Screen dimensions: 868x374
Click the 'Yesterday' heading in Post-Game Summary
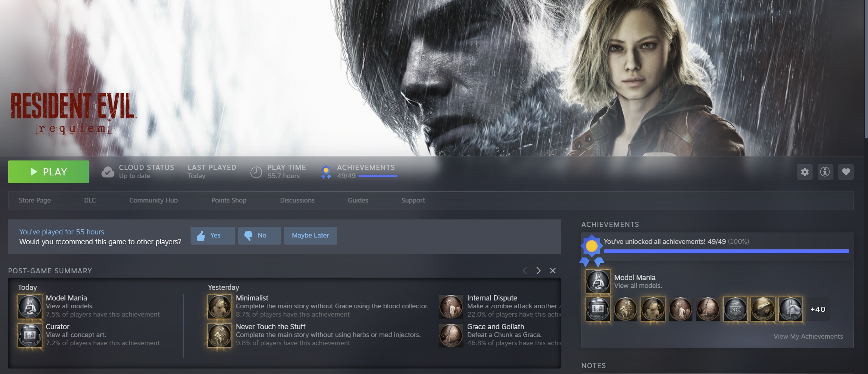pyautogui.click(x=224, y=287)
